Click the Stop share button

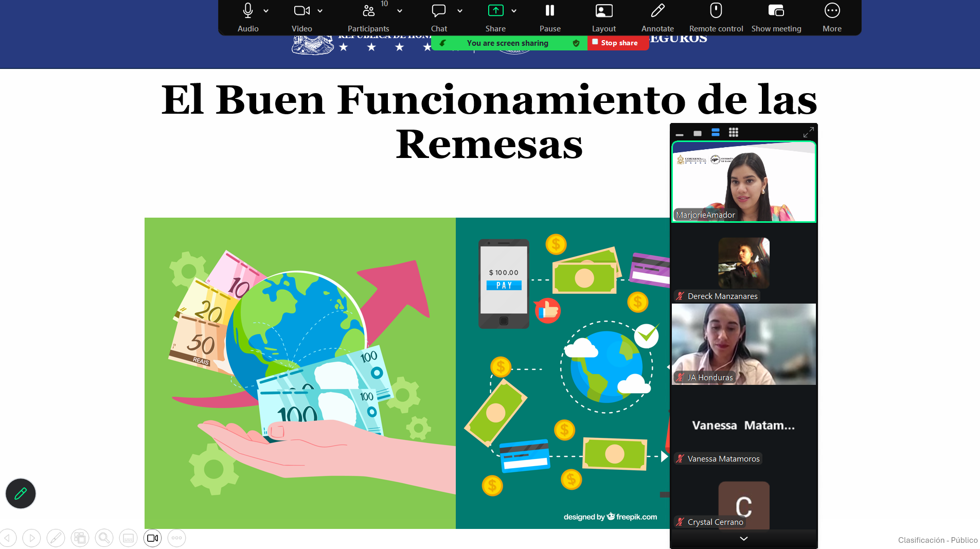point(618,43)
